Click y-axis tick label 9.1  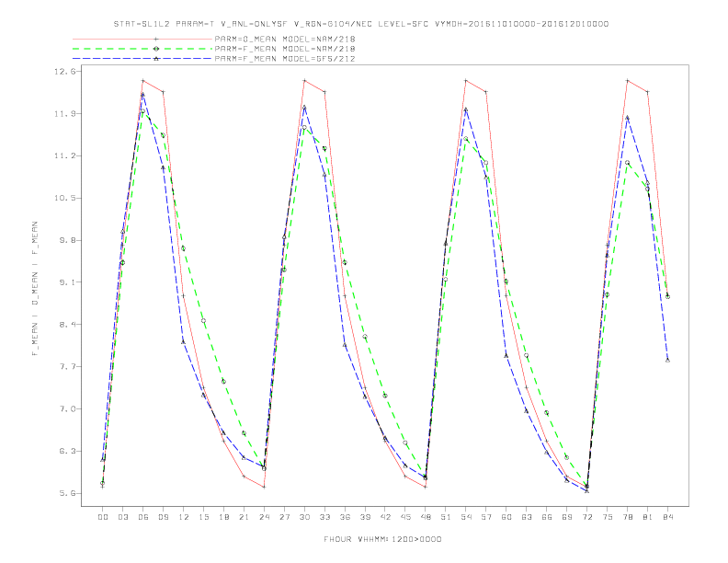(x=67, y=282)
